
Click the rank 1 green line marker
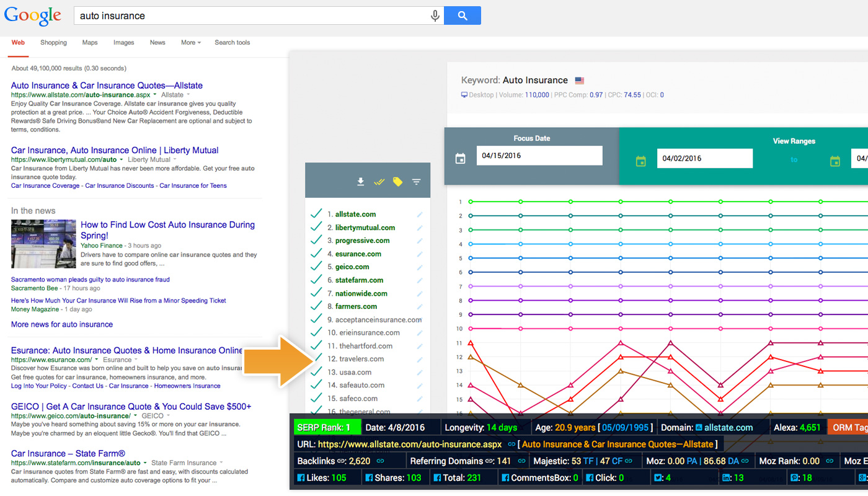pos(471,201)
